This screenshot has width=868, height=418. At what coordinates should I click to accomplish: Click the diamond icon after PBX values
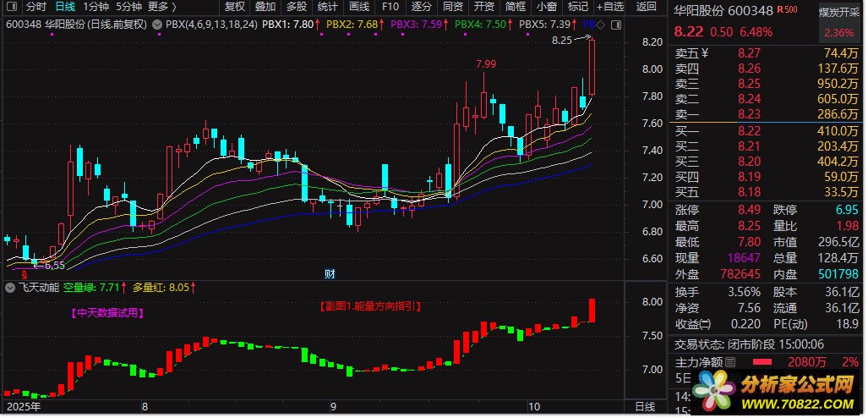click(601, 25)
